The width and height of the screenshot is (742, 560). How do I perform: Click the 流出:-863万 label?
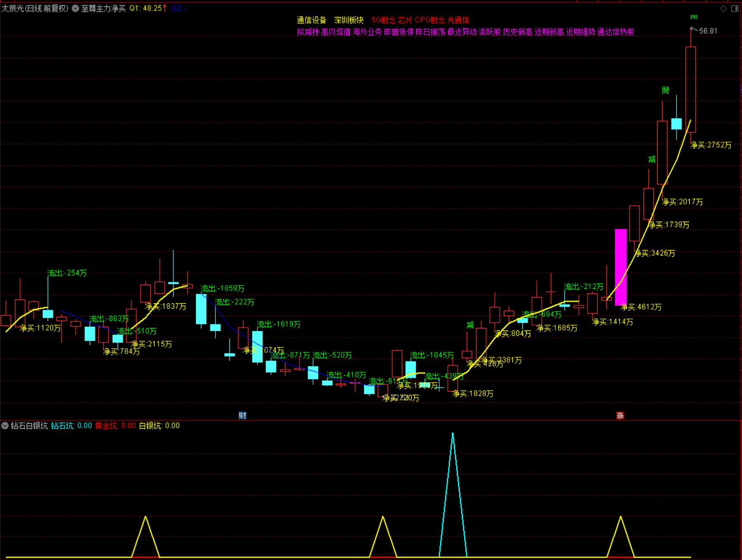coord(109,319)
